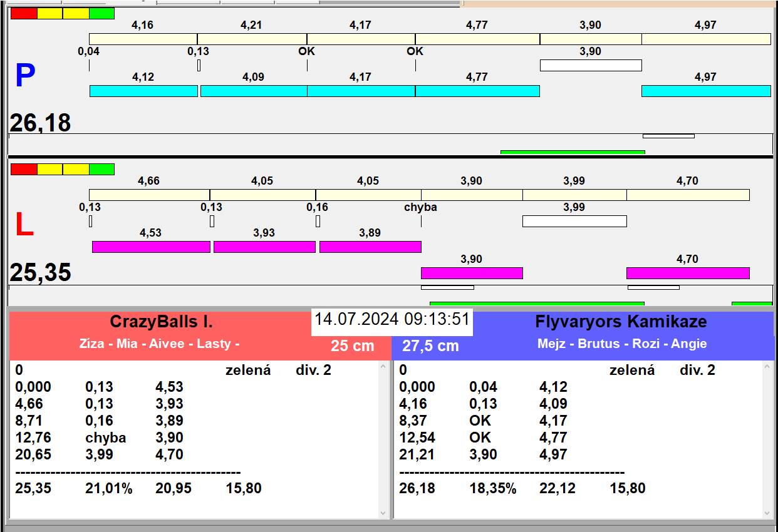Screen dimensions: 778x532
Task: Click the 14.07.2024 09:13:51 timestamp box
Action: coord(392,319)
